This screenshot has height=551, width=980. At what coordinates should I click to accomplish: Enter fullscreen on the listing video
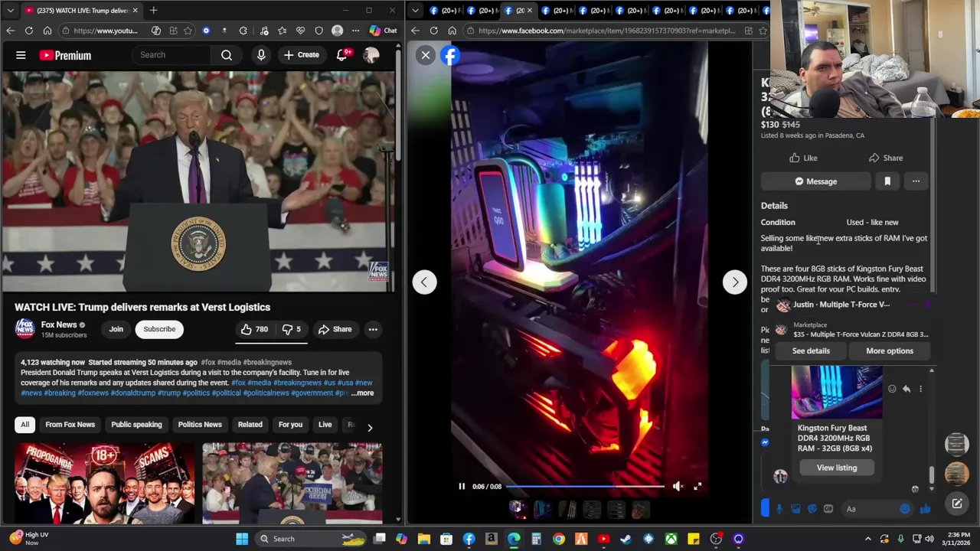[x=697, y=487]
